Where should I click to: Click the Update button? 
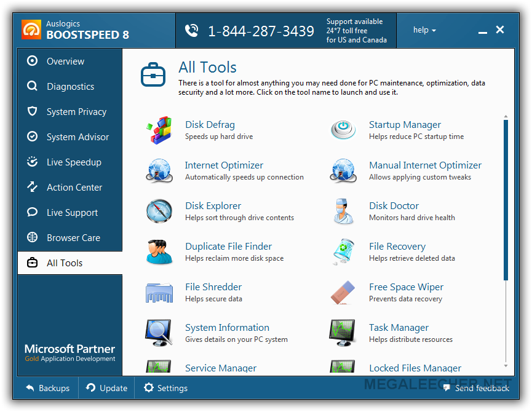(106, 388)
